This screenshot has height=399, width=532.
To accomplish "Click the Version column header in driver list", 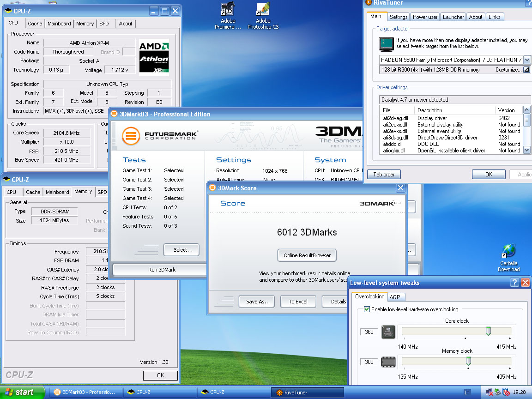I will (x=508, y=110).
